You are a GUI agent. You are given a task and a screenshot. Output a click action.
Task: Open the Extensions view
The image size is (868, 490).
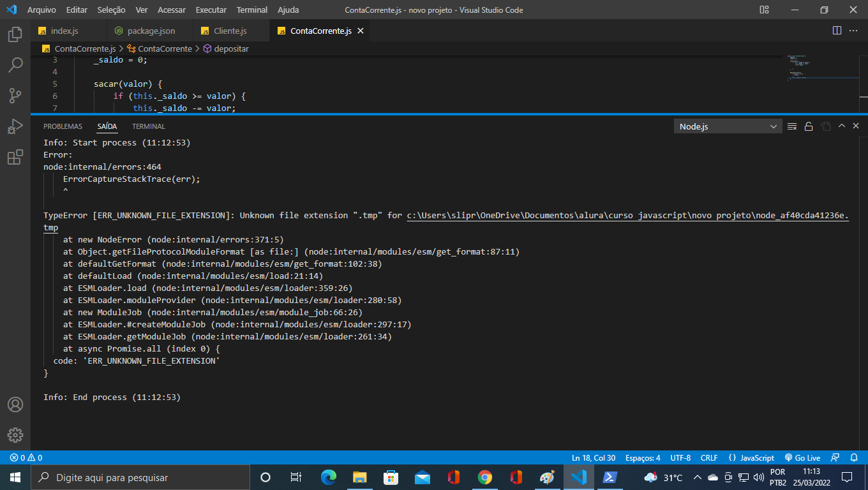[x=15, y=157]
